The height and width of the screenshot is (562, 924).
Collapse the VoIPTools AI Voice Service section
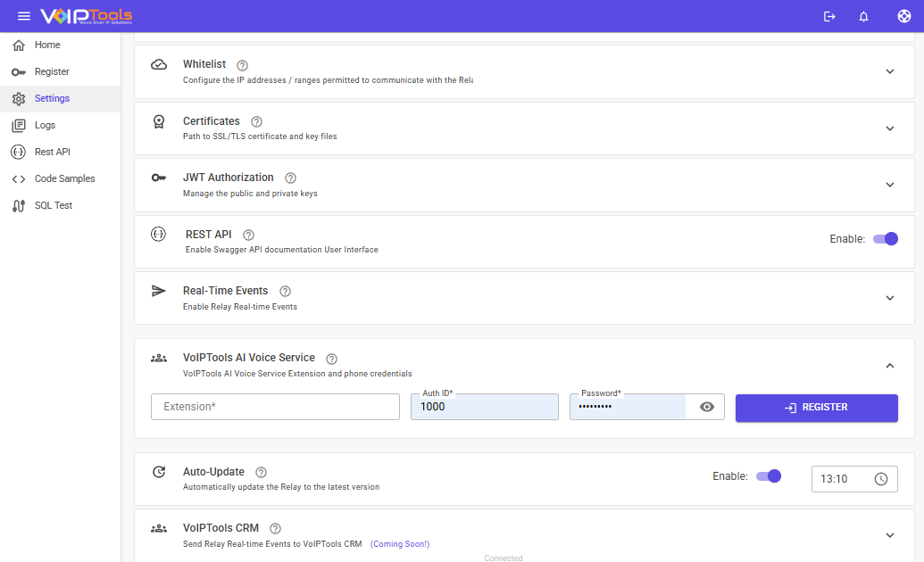[889, 365]
